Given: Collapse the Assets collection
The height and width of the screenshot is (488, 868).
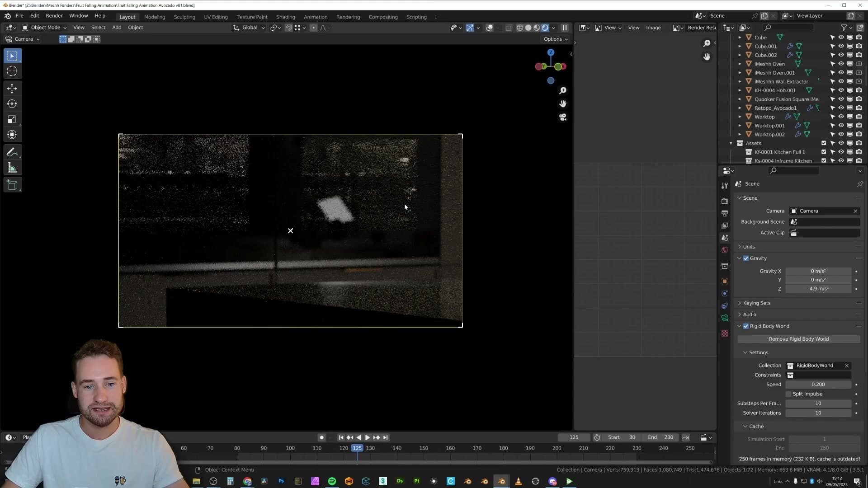Looking at the screenshot, I should (x=731, y=143).
